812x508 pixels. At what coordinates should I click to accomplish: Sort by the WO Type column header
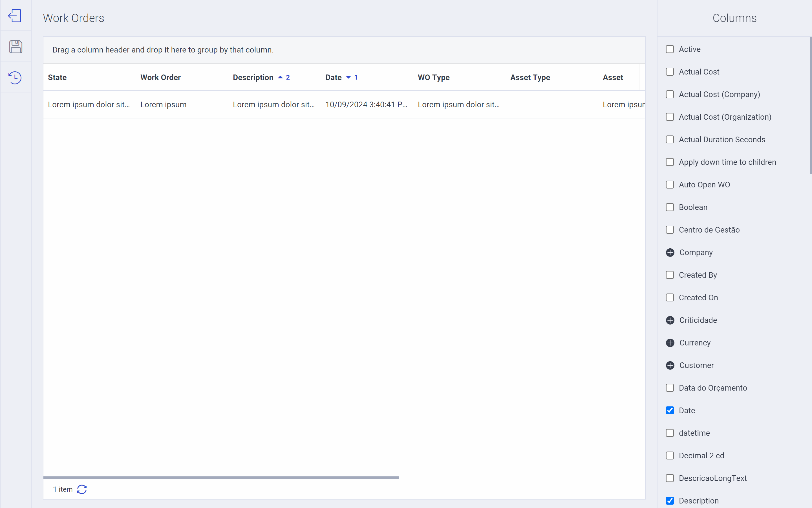point(434,77)
